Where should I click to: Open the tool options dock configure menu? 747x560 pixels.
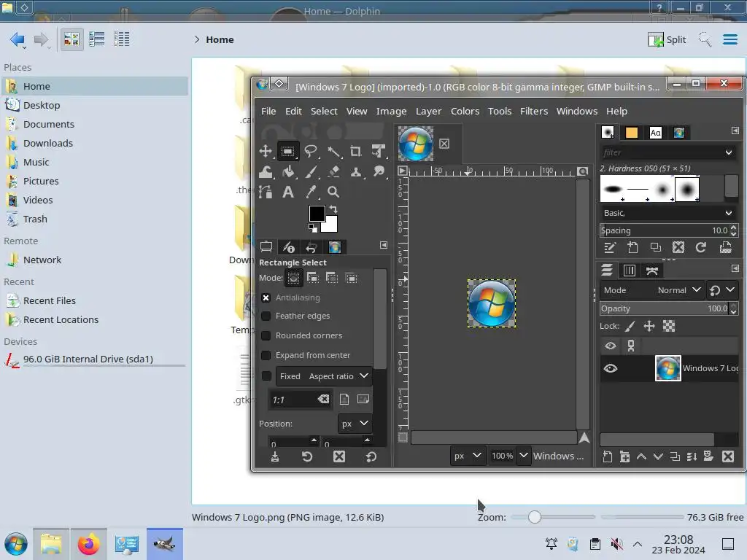(384, 245)
